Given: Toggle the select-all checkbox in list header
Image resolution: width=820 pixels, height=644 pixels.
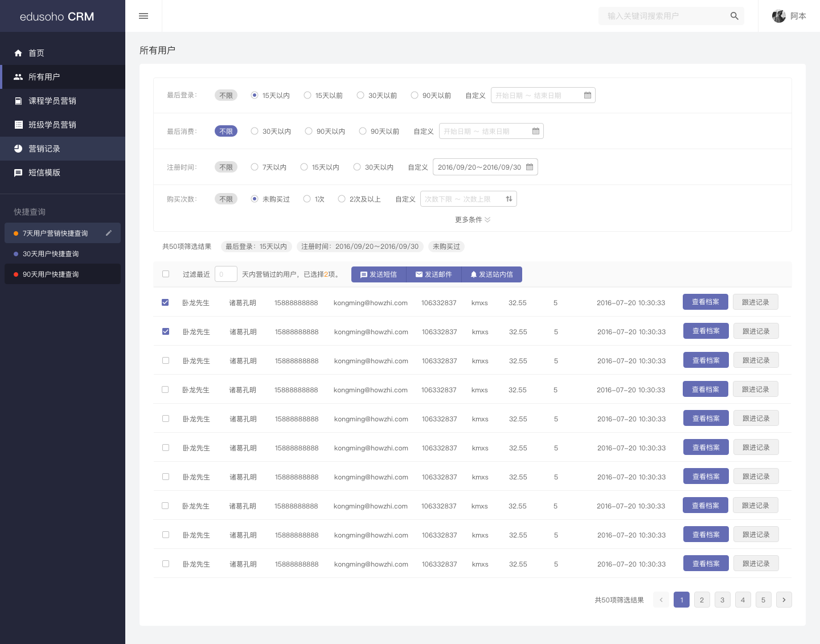Looking at the screenshot, I should click(x=165, y=273).
